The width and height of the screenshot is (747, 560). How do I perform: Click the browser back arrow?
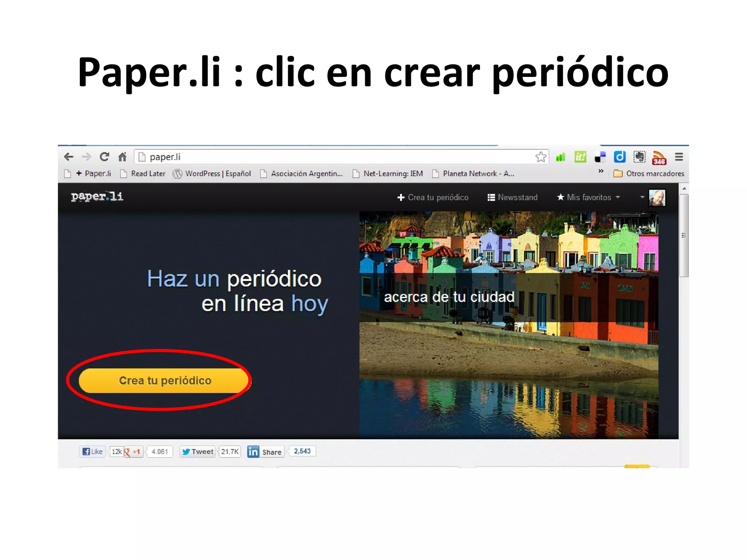pyautogui.click(x=69, y=157)
